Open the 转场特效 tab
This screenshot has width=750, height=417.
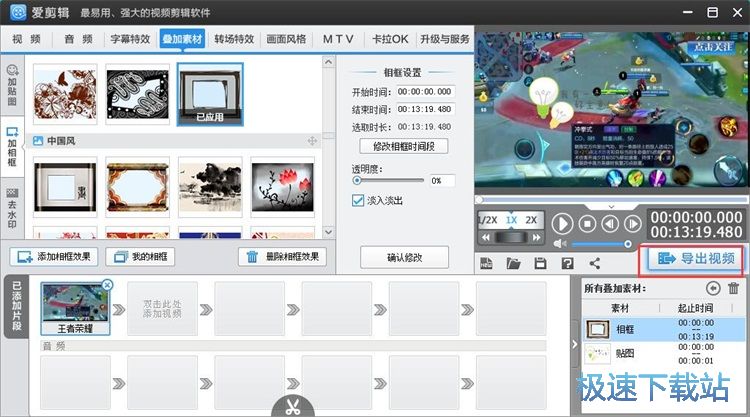(x=234, y=39)
